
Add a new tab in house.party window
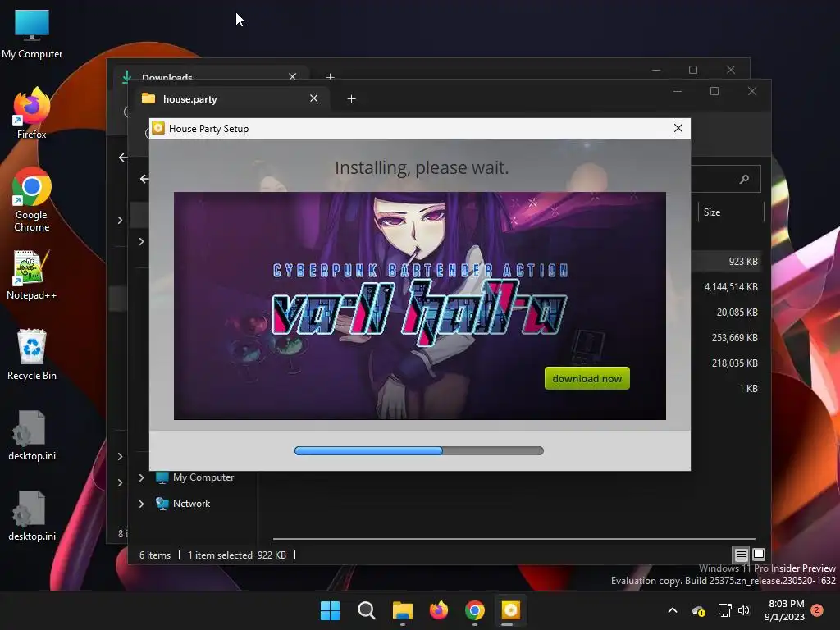pyautogui.click(x=351, y=99)
